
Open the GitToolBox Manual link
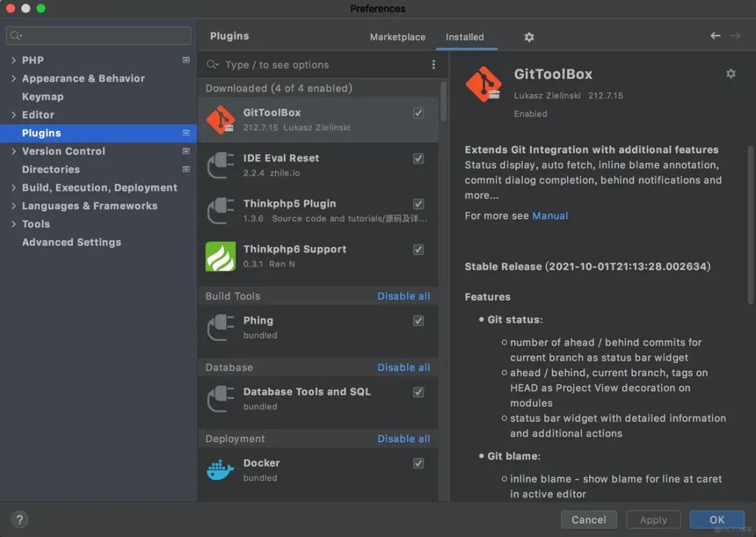pos(549,216)
